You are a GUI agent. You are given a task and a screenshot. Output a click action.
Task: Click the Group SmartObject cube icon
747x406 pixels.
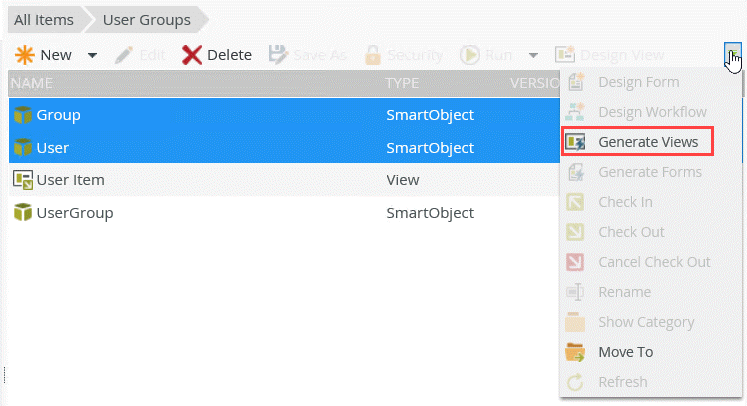point(23,115)
